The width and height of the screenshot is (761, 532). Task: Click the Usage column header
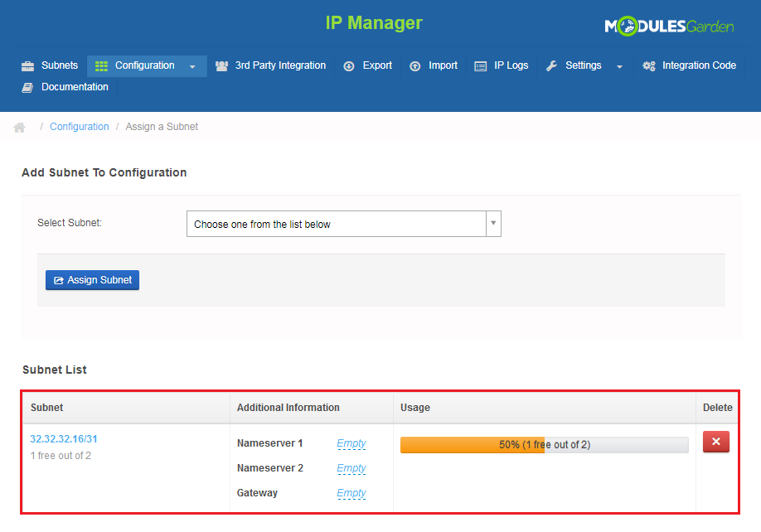415,408
